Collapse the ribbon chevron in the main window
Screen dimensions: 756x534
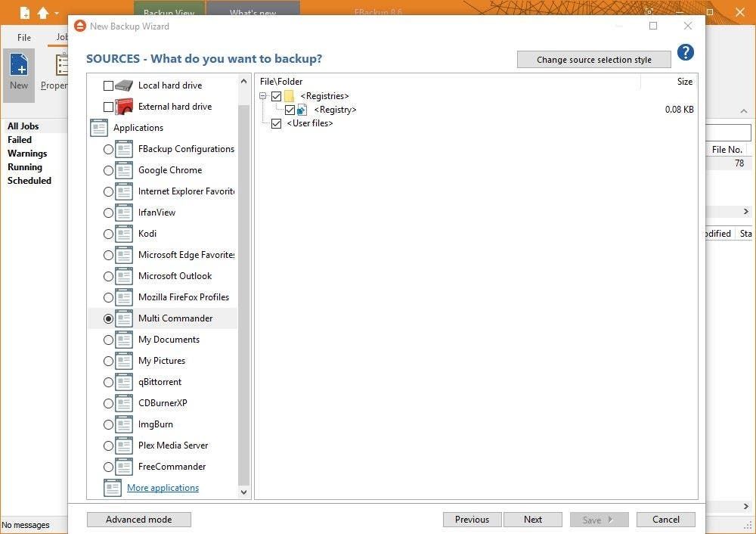(744, 111)
